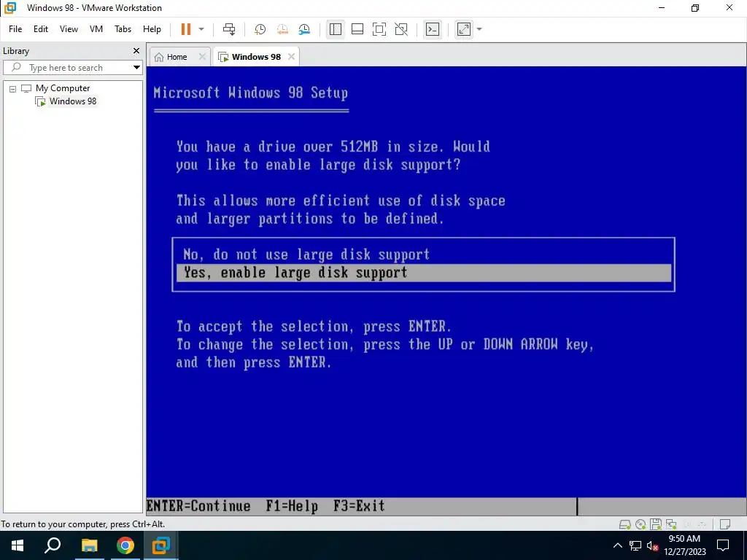Open the message log note icon
The height and width of the screenshot is (560, 747).
pyautogui.click(x=724, y=524)
